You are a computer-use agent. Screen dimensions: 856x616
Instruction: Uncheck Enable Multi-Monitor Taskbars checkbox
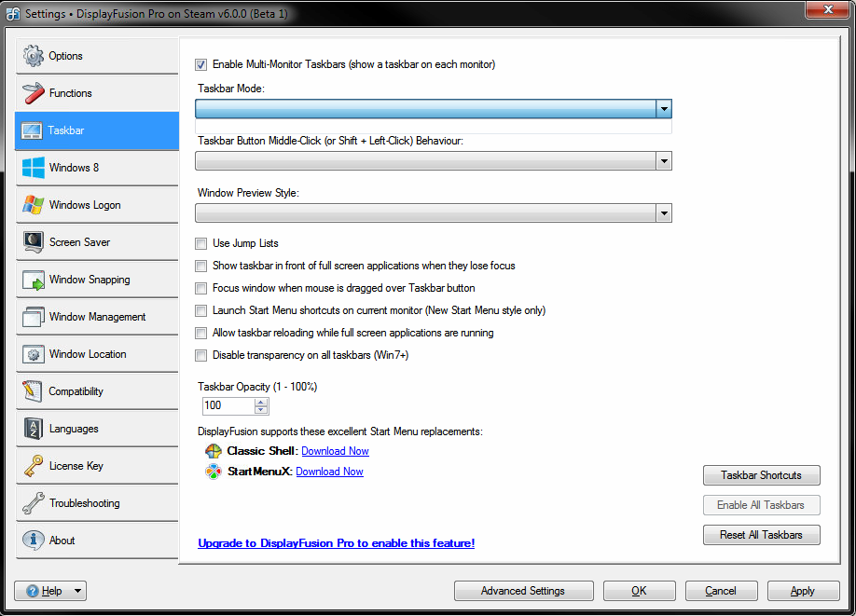click(x=201, y=65)
